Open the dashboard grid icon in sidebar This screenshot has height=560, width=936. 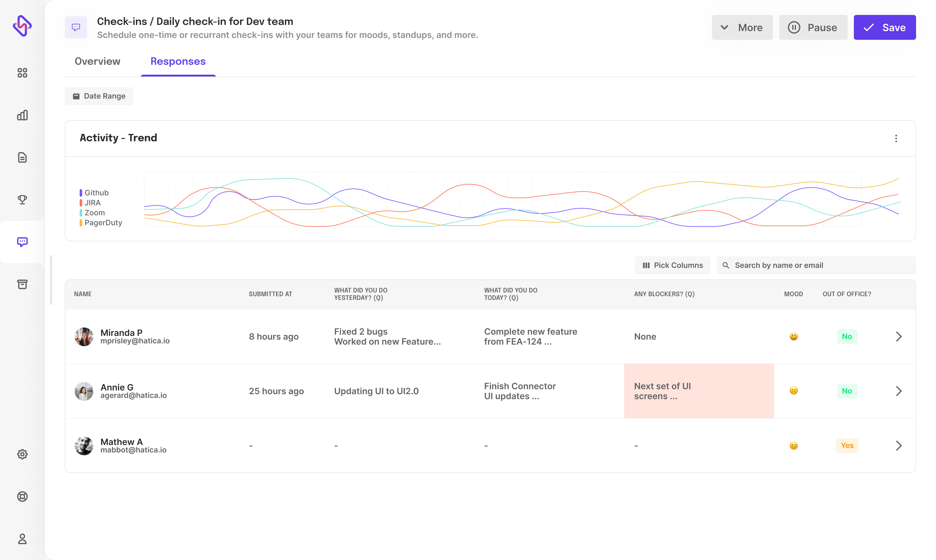22,73
